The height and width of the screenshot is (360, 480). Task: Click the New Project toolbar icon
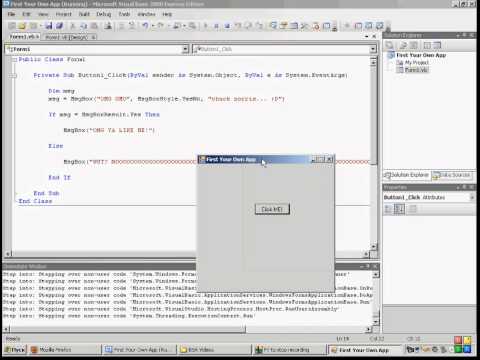click(12, 26)
